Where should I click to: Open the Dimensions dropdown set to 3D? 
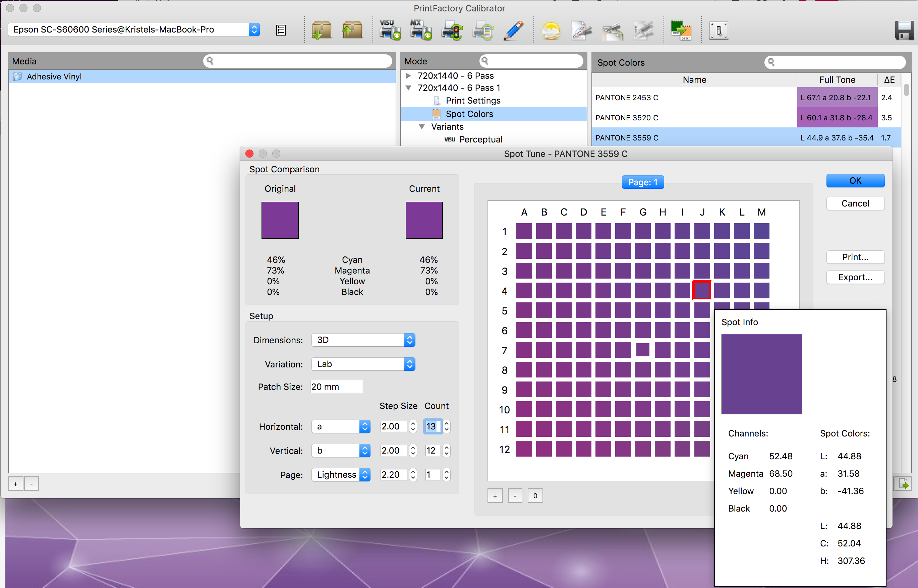363,340
